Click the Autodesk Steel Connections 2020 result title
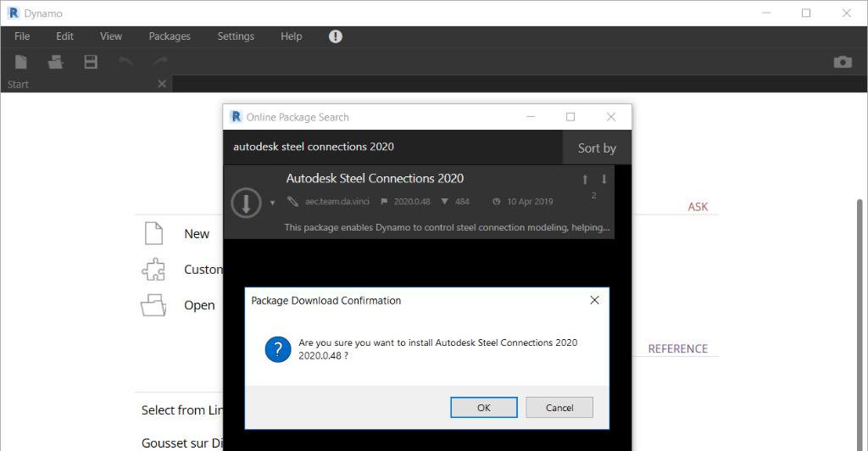The width and height of the screenshot is (868, 451). (375, 178)
